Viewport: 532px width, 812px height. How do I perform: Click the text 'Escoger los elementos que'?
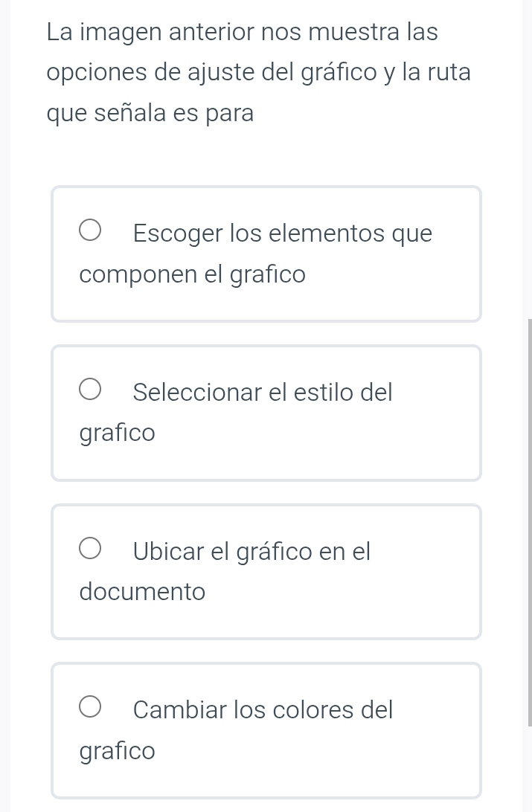pyautogui.click(x=283, y=233)
